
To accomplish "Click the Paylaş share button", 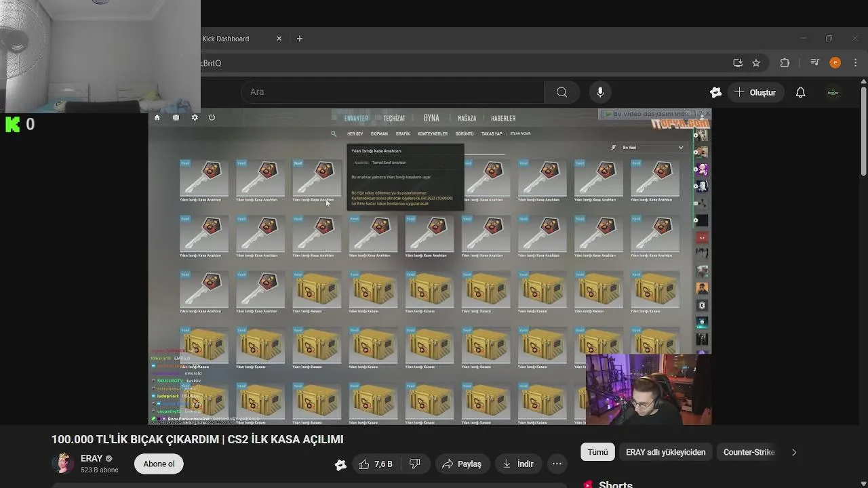I will (x=461, y=464).
